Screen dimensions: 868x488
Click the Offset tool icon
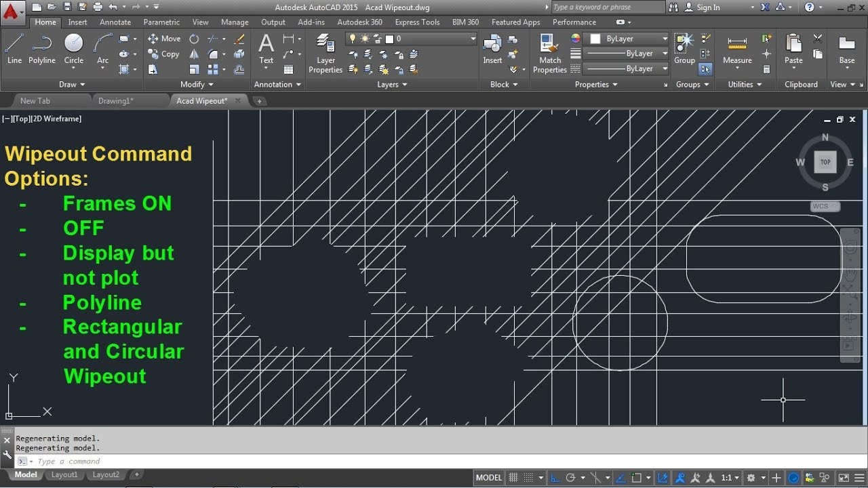[x=239, y=69]
